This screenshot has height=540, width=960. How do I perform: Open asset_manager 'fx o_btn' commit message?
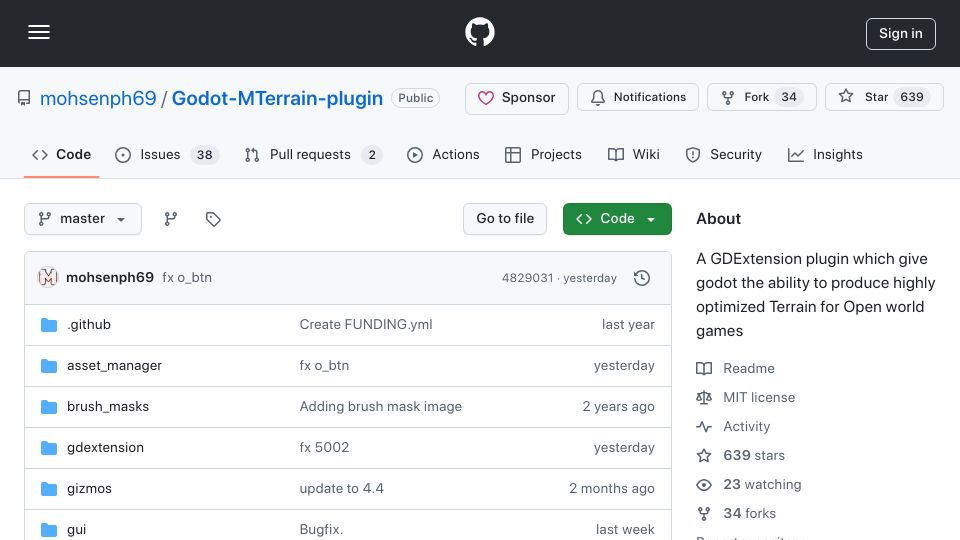324,366
